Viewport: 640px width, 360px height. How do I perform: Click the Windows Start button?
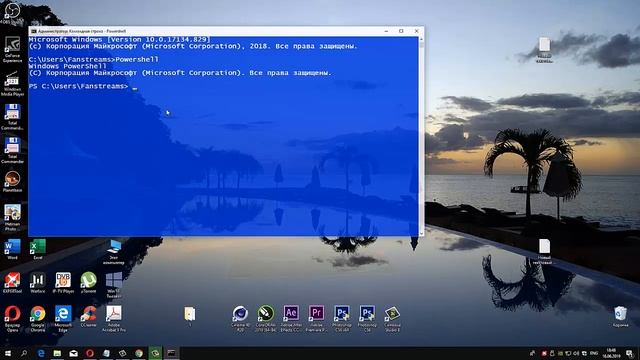tap(7, 353)
